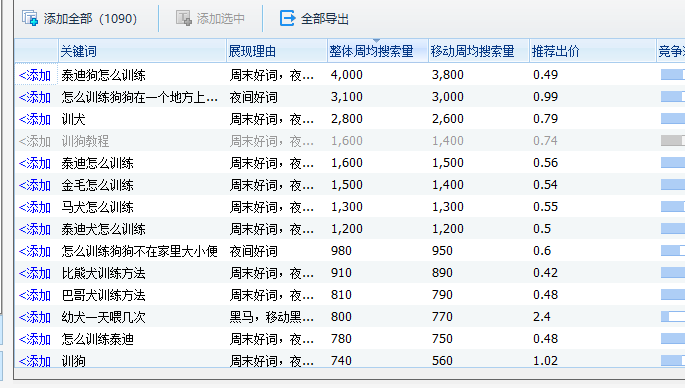Add keyword 训狗
The height and width of the screenshot is (388, 685).
(x=35, y=361)
